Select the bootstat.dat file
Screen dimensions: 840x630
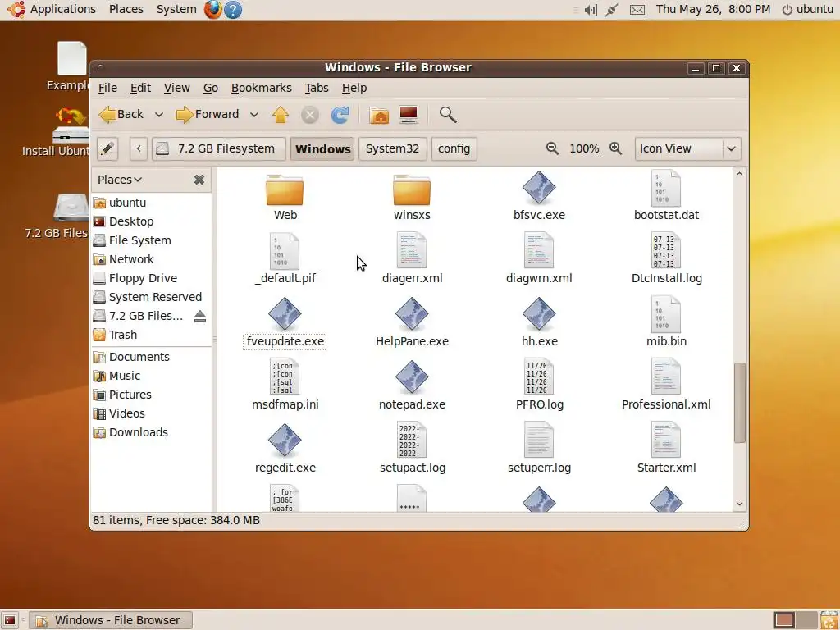point(666,189)
